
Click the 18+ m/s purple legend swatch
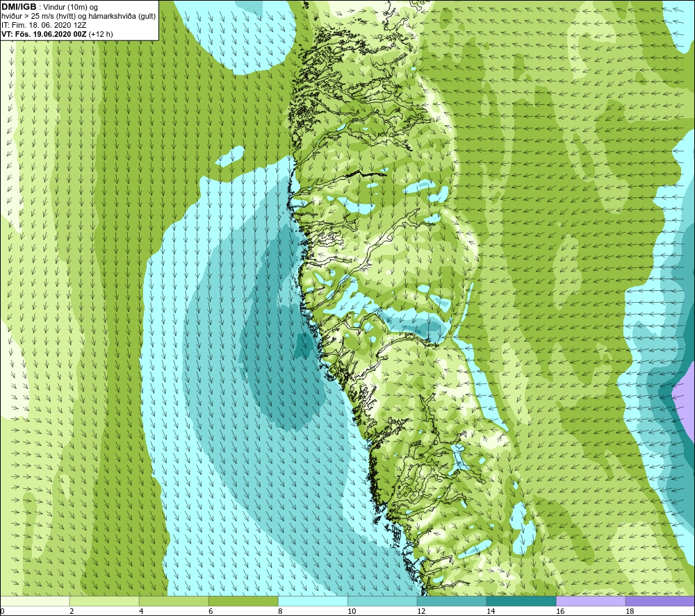(x=660, y=601)
